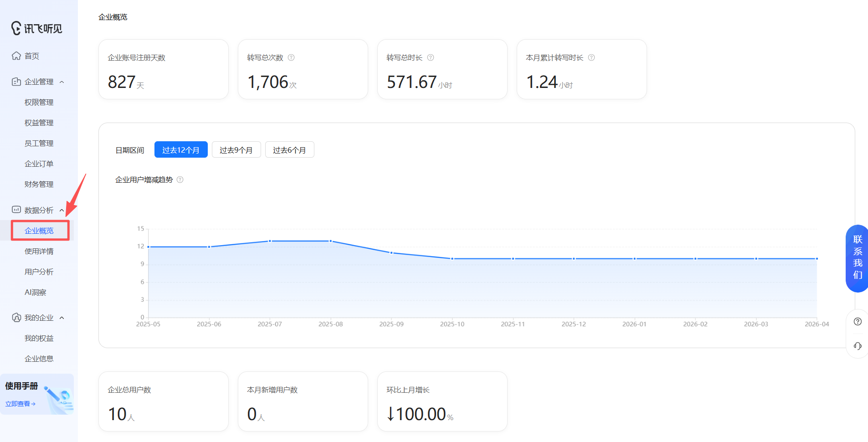Click the 2025-07 data point on chart
The width and height of the screenshot is (868, 442).
[270, 241]
